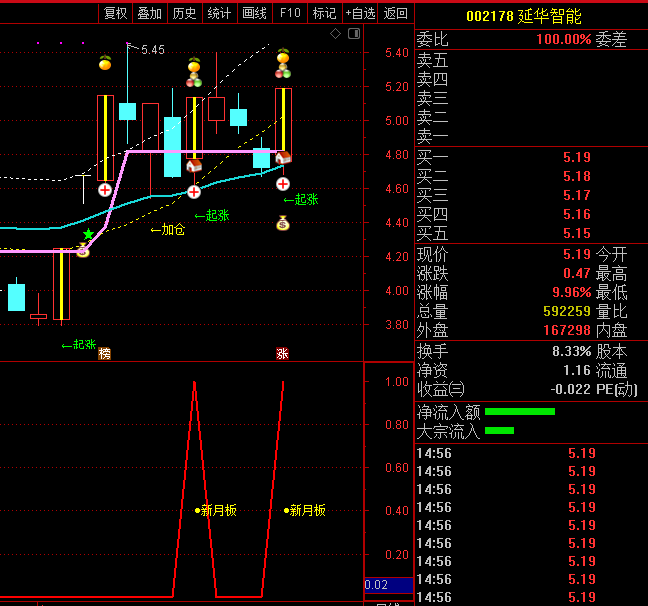This screenshot has width=648, height=606.
Task: Click the diamond icon at chart top-right
Action: click(x=335, y=34)
